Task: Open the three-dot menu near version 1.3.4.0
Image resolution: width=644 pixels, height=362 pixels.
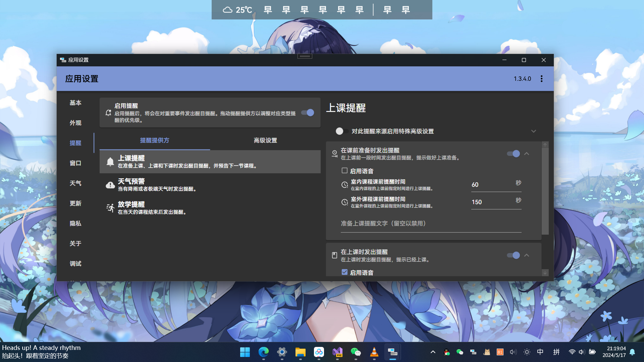Action: pos(541,78)
